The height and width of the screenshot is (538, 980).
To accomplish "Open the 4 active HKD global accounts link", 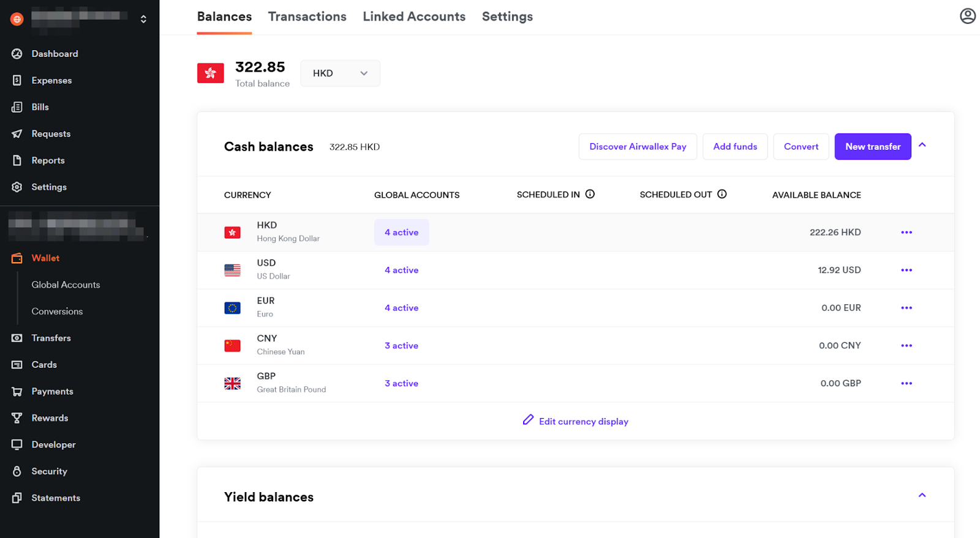I will click(x=401, y=233).
